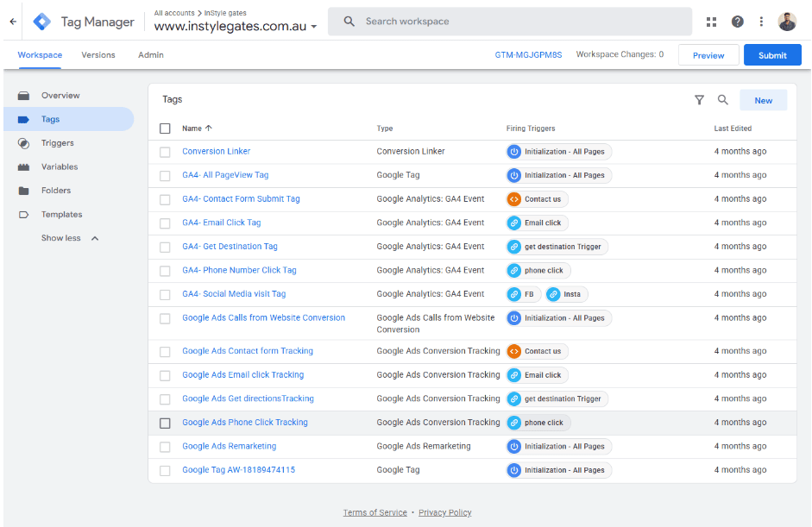Click the Workspace Changes: 0 indicator

coord(620,54)
